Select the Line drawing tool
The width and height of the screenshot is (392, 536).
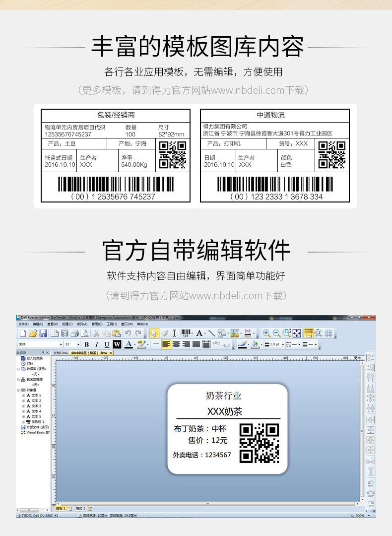coord(211,333)
